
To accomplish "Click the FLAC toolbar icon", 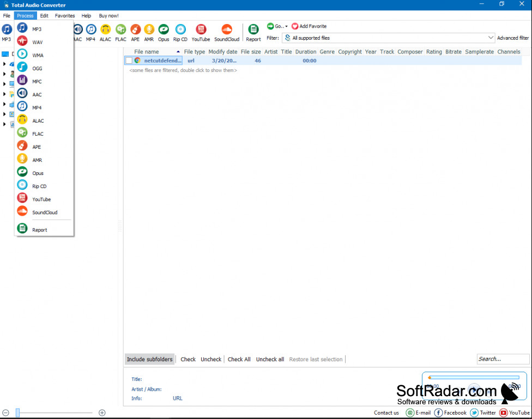I will [x=120, y=33].
